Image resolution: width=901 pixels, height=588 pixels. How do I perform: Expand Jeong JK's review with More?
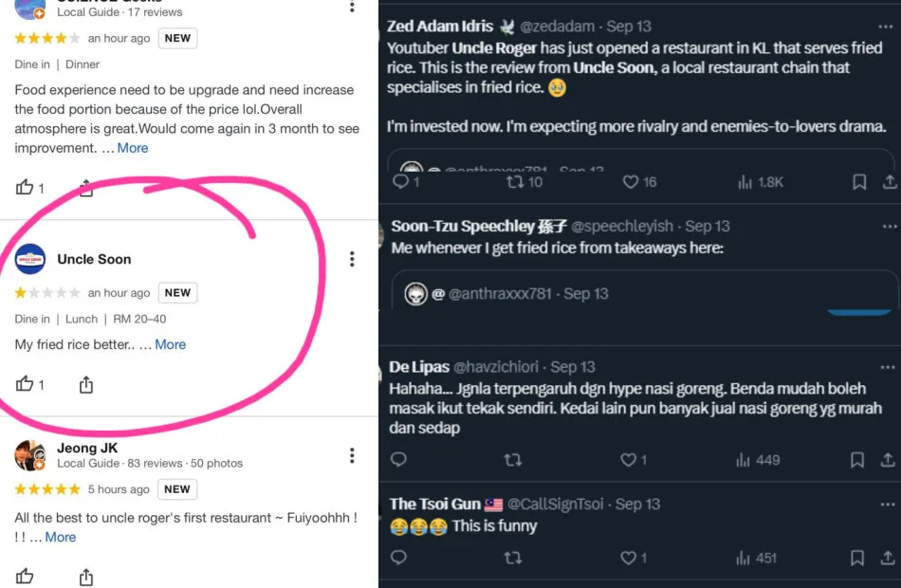point(61,537)
